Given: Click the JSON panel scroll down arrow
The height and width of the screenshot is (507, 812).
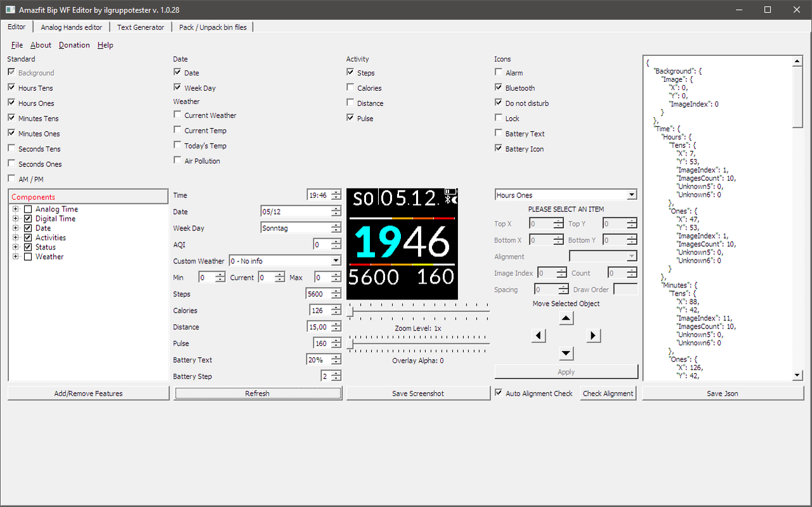Looking at the screenshot, I should 798,376.
